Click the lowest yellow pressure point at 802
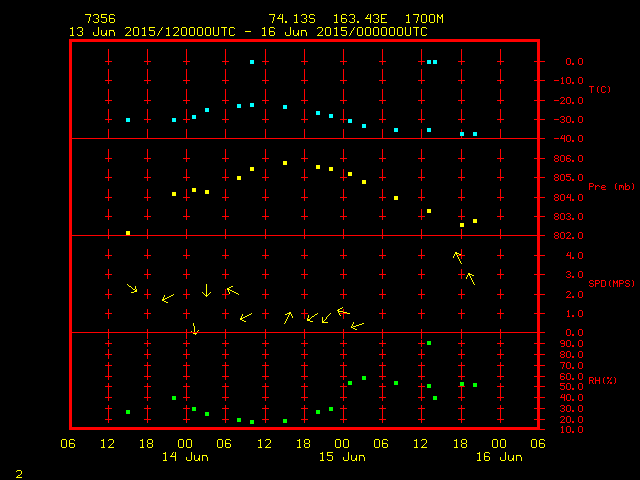 (x=128, y=233)
